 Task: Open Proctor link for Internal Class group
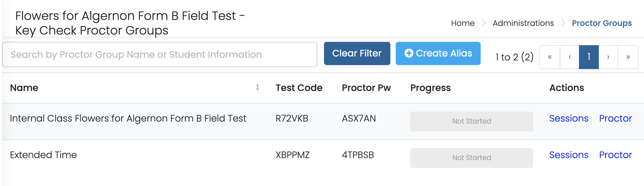pos(615,119)
